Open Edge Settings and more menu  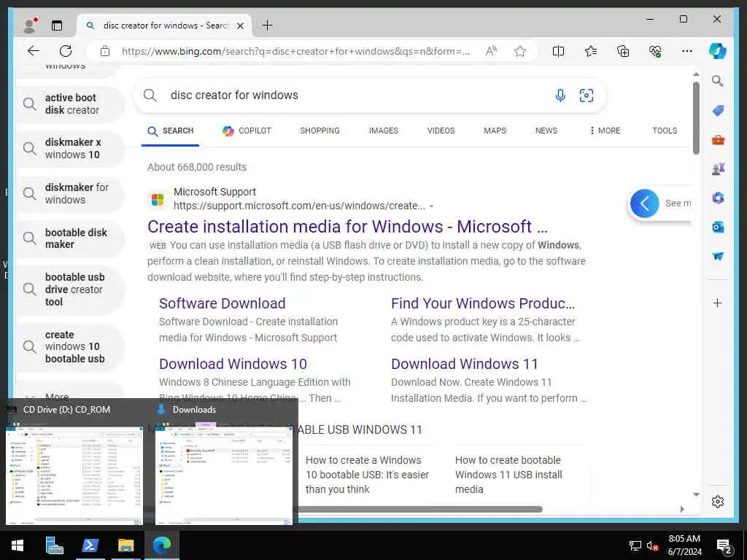pos(687,51)
